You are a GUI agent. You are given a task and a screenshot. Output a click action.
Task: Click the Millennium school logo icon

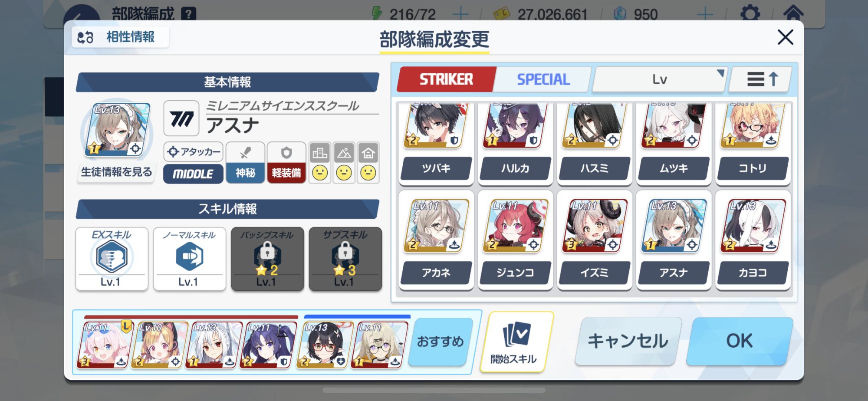point(181,118)
